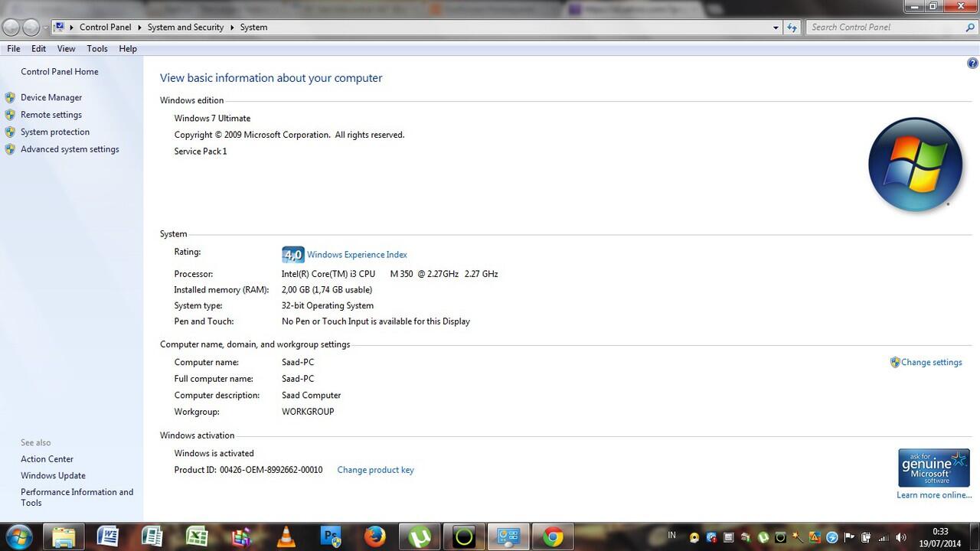Screen dimensions: 980x551
Task: Open Performance Information and Tools link
Action: pyautogui.click(x=77, y=497)
